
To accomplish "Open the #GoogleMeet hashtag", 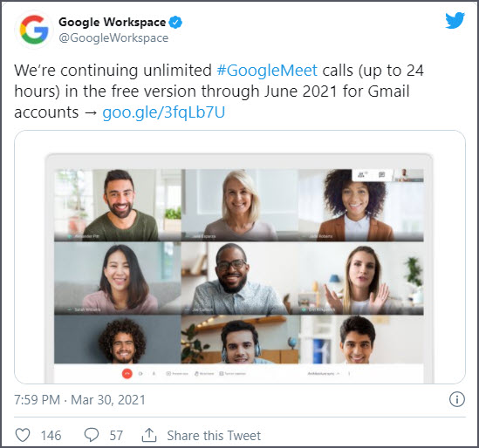I will point(267,71).
